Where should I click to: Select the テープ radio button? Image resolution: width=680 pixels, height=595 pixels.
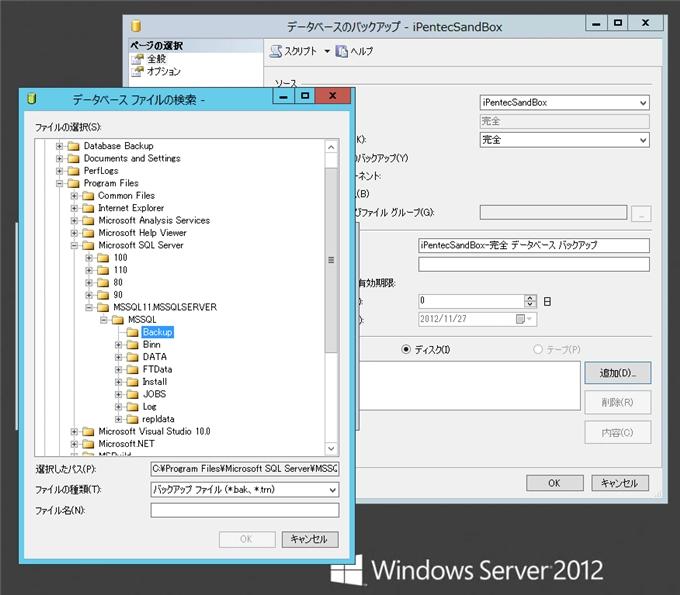[x=538, y=350]
